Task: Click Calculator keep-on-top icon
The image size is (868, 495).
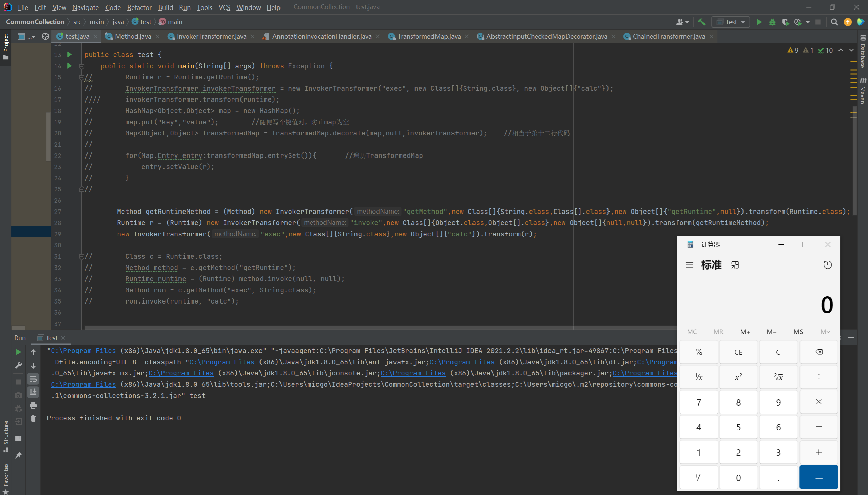Action: coord(735,265)
